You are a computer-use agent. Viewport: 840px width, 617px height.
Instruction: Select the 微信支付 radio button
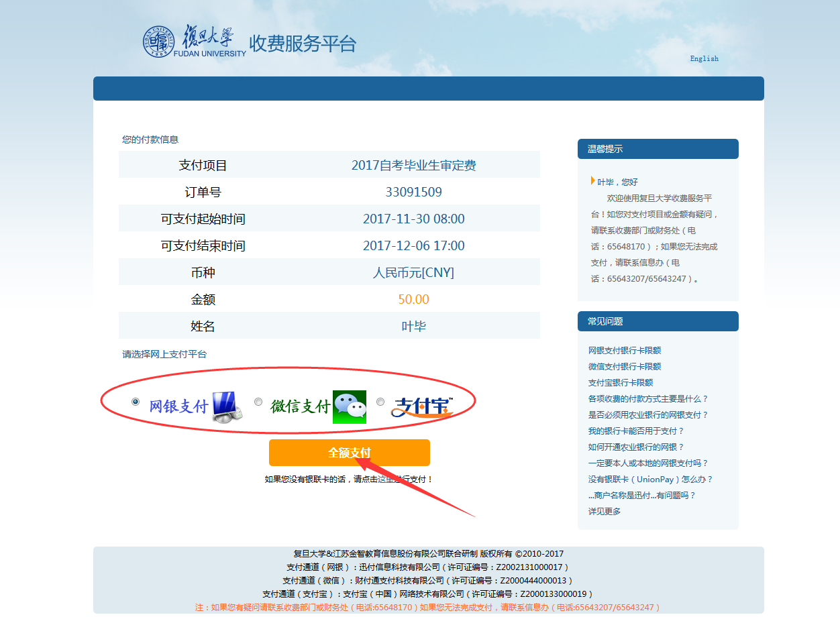tap(258, 402)
